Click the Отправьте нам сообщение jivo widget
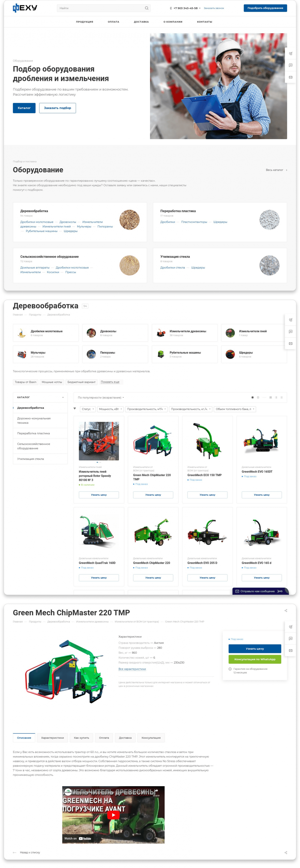 tap(260, 591)
